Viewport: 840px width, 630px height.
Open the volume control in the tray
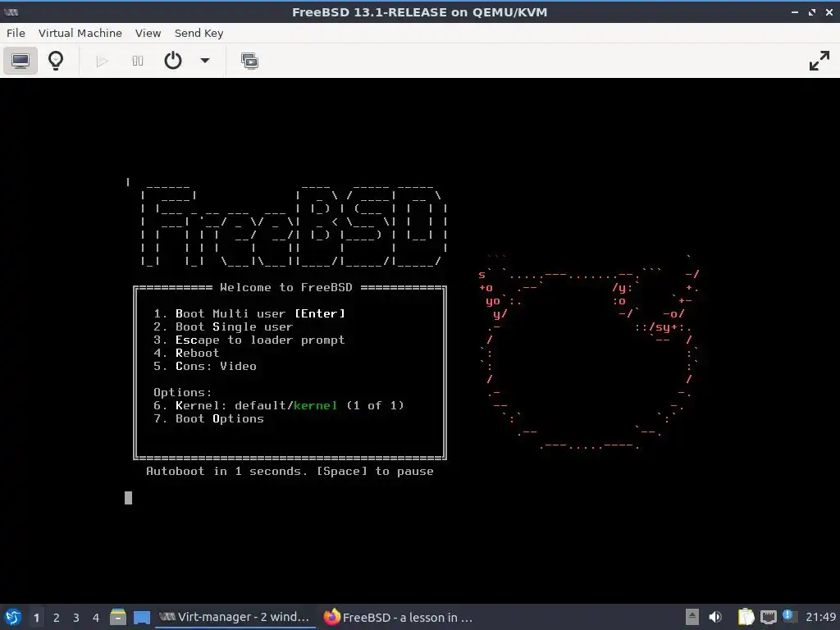[x=715, y=617]
